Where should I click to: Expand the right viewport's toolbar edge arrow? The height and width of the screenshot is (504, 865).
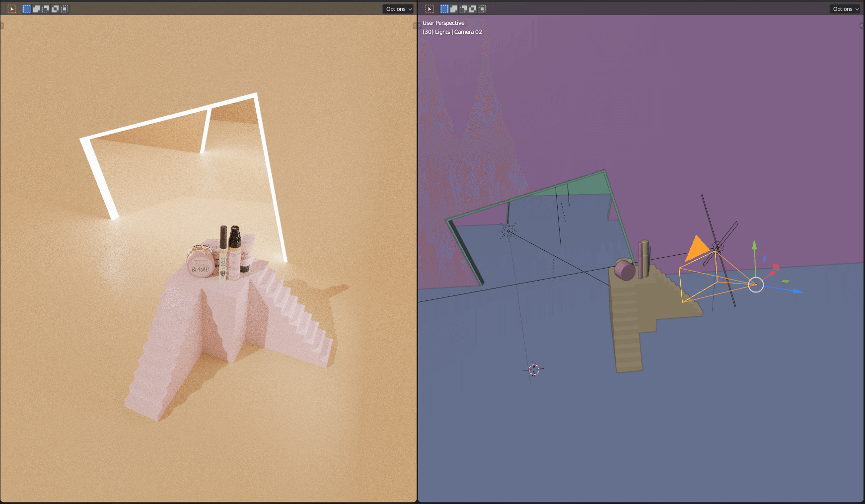[x=419, y=26]
